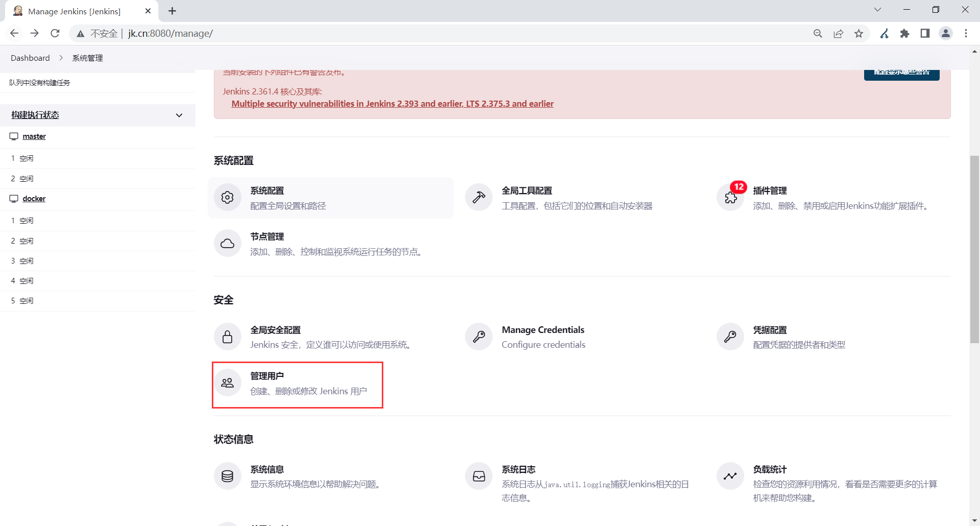Click the Jenkins 2.361.4 核心及其库 text
The width and height of the screenshot is (980, 526).
point(272,91)
